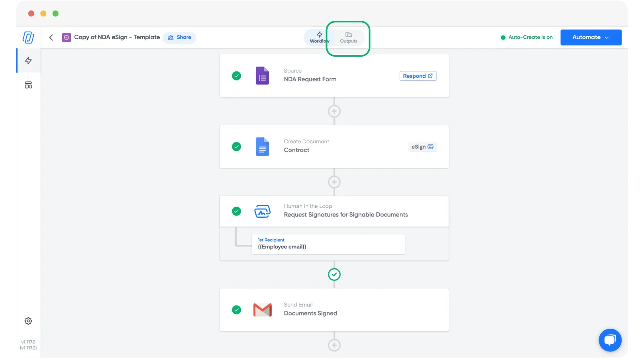This screenshot has width=644, height=359.
Task: Open the lightning workflows sidebar icon
Action: pyautogui.click(x=28, y=61)
